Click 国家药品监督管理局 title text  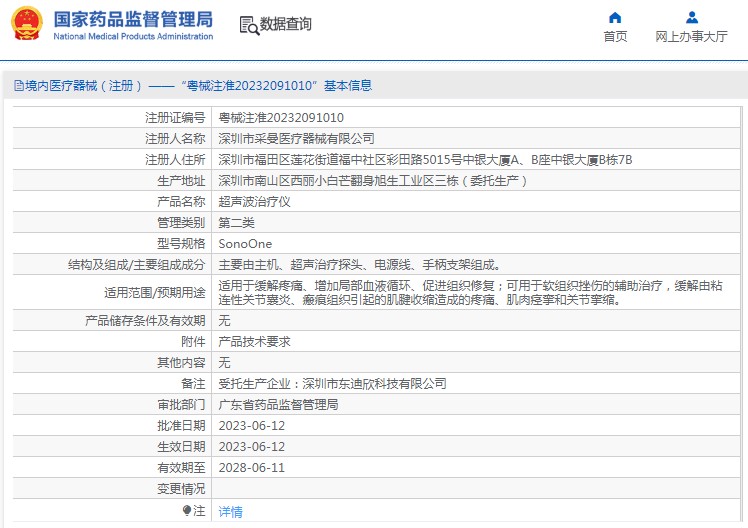(133, 20)
